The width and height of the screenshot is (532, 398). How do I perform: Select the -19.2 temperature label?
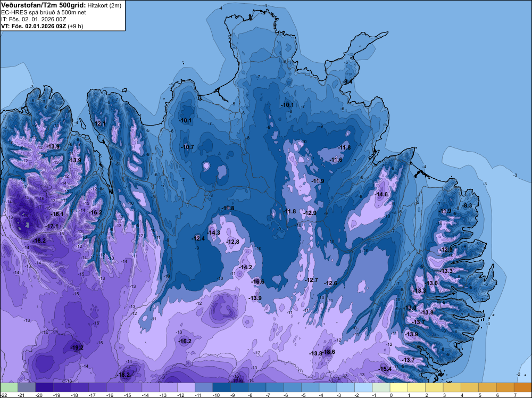click(x=77, y=347)
